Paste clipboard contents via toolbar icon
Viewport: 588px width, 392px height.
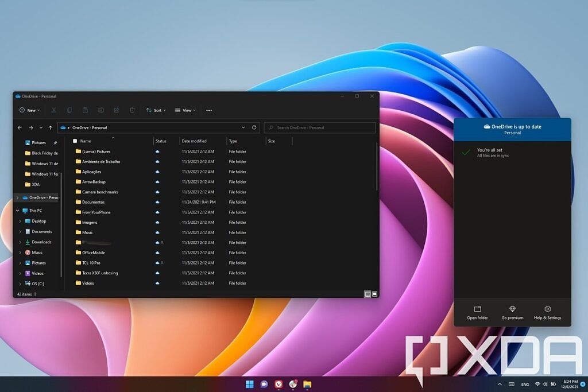point(86,110)
